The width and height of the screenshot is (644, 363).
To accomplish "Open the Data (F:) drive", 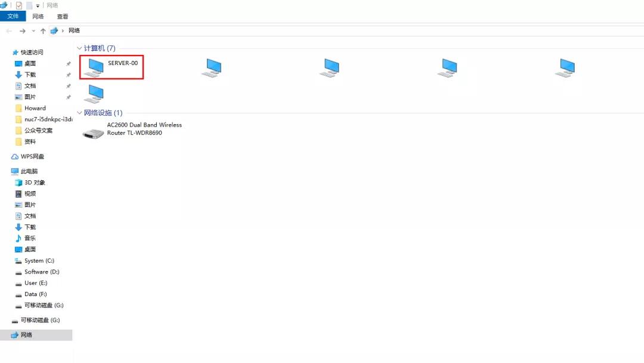I will tap(35, 294).
